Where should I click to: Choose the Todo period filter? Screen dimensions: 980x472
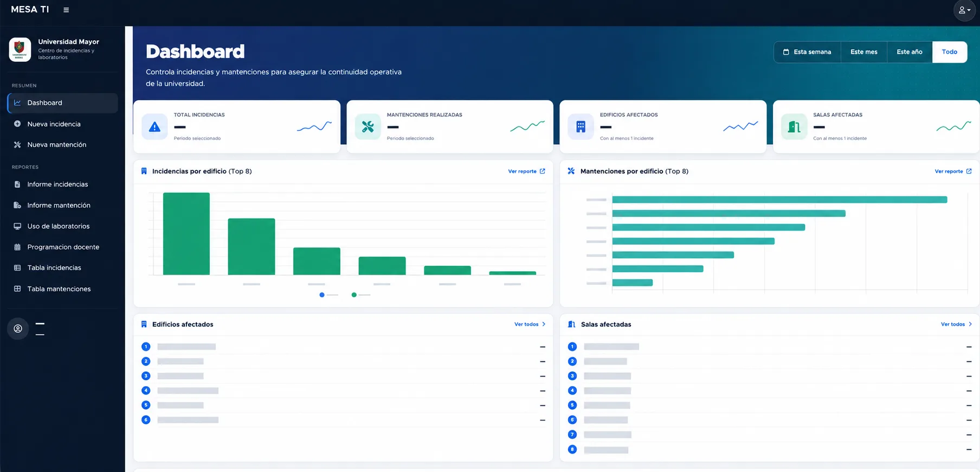point(950,52)
